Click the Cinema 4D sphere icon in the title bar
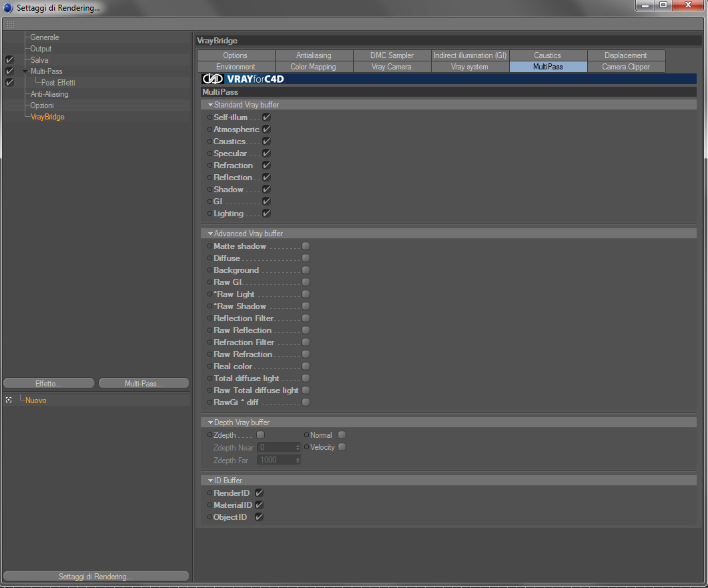This screenshot has width=708, height=588. (x=8, y=8)
